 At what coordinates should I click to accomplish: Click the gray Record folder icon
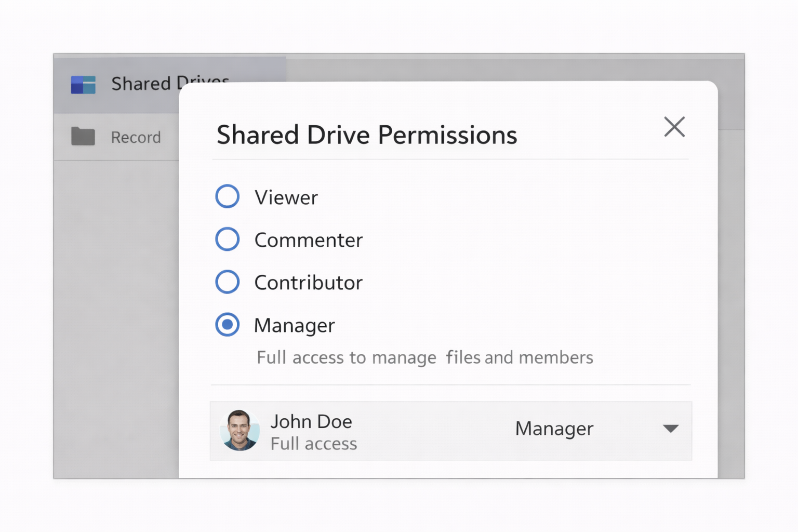83,137
